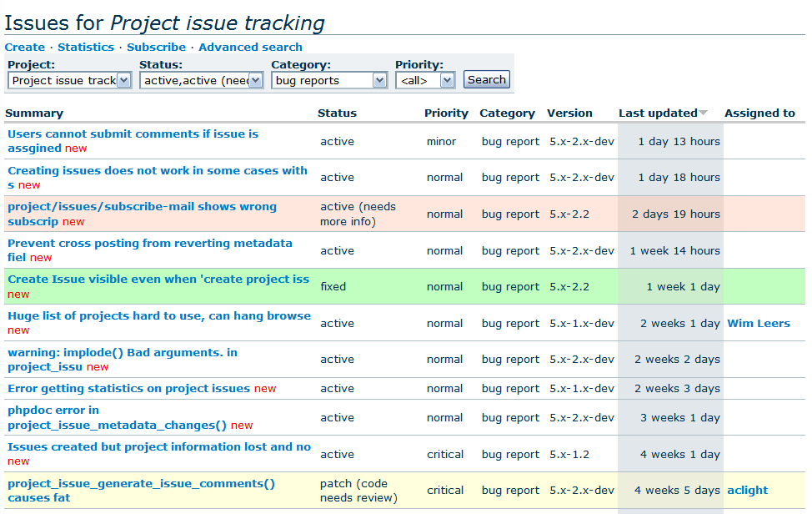Screen dimensions: 812x514
Task: Open the Statistics page
Action: point(86,47)
